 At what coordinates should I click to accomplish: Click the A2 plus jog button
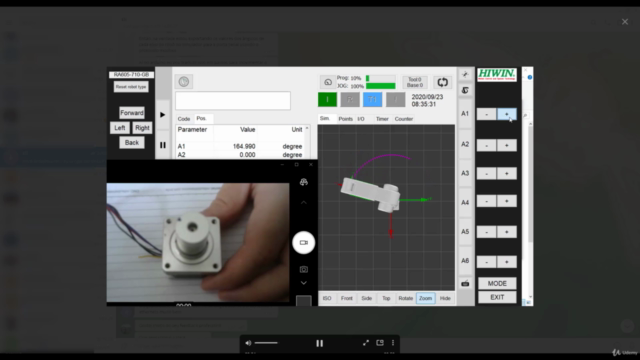point(507,145)
